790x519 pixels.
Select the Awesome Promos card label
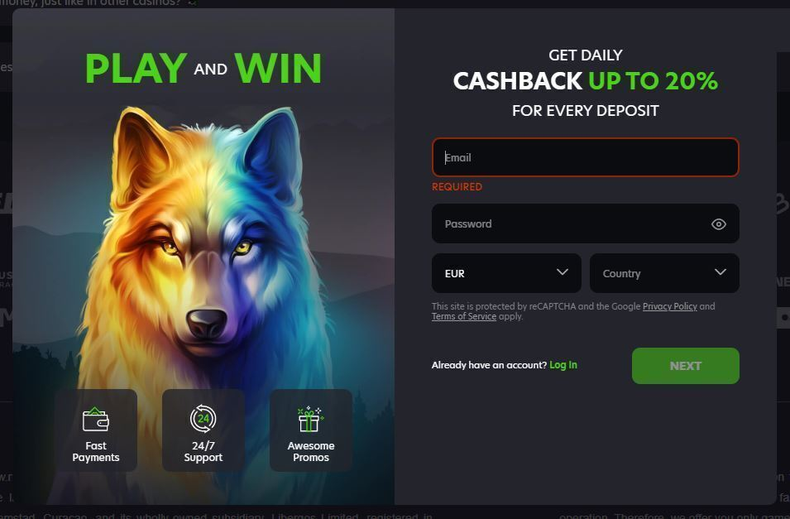click(x=311, y=451)
